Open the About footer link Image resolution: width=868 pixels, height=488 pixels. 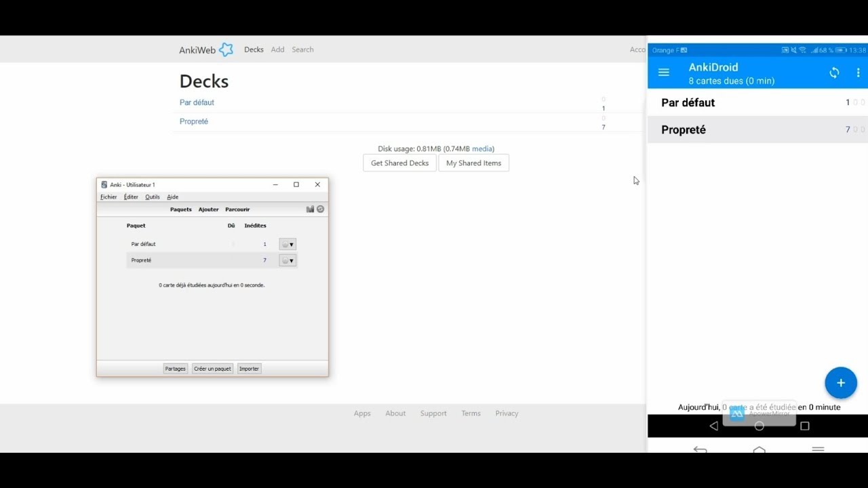coord(395,413)
